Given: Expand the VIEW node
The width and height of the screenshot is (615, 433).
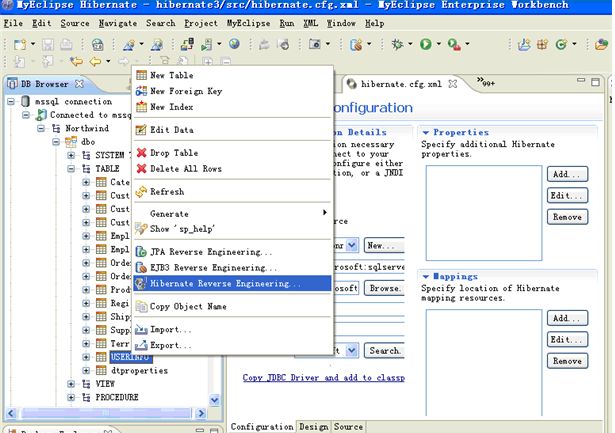Looking at the screenshot, I should [71, 384].
